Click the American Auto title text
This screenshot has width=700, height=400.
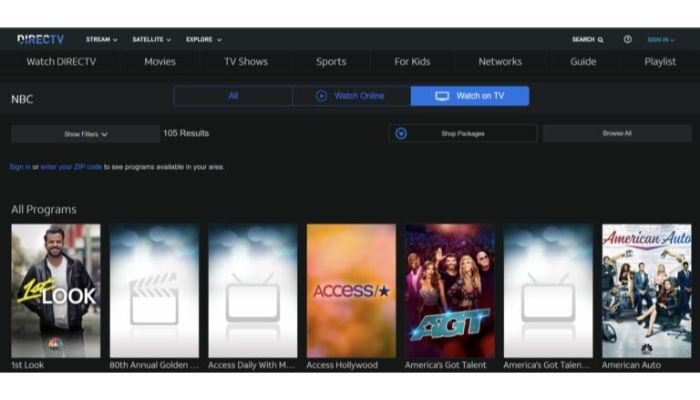(x=631, y=365)
